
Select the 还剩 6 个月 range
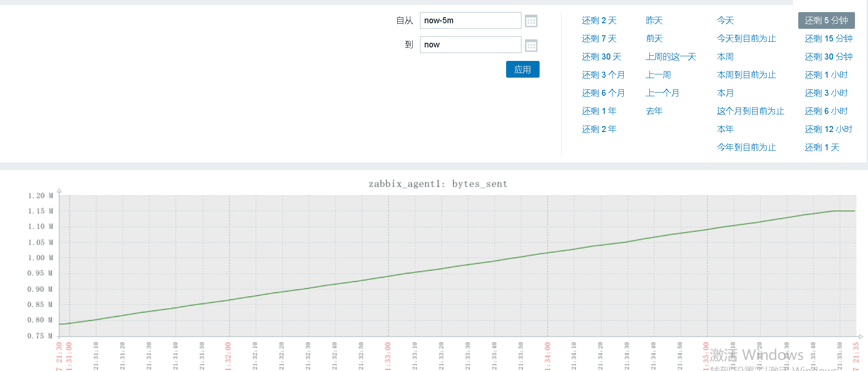(x=603, y=93)
